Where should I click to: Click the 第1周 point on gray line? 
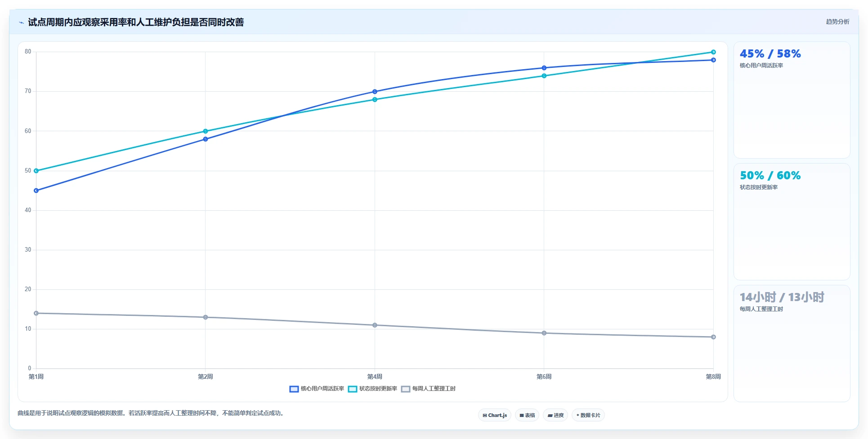(36, 313)
